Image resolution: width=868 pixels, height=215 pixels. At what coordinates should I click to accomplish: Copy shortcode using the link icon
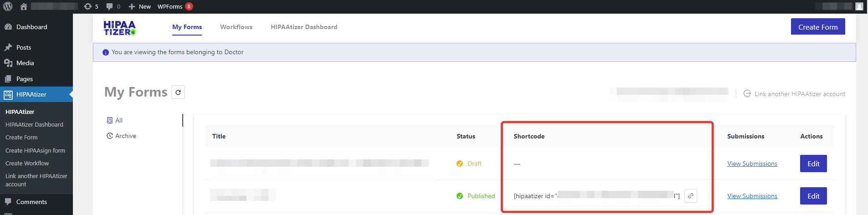click(691, 196)
